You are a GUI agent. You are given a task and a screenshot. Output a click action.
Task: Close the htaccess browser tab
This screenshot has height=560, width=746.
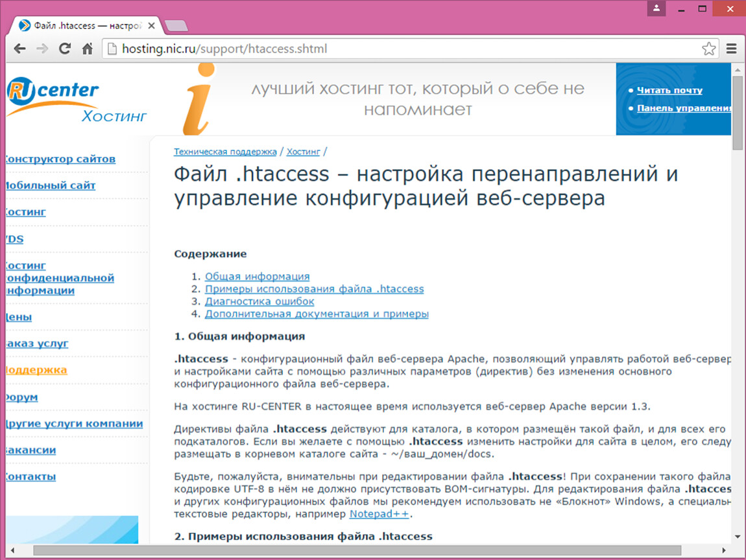pos(152,26)
